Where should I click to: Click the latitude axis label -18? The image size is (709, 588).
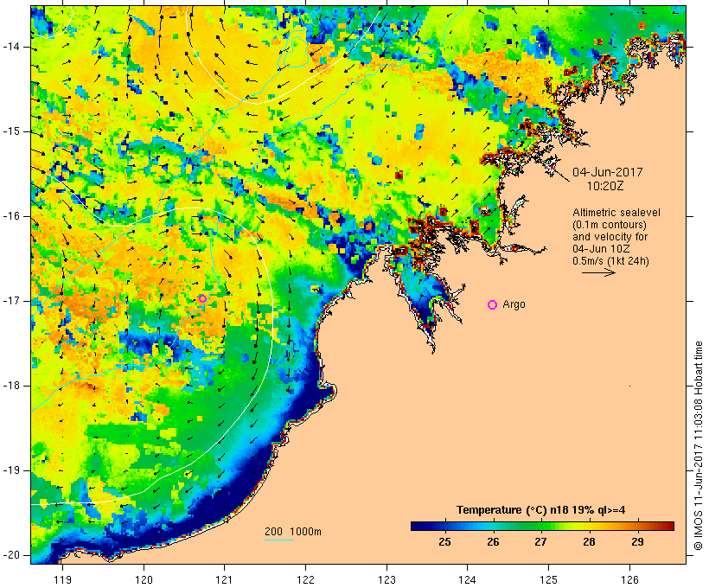pos(10,386)
